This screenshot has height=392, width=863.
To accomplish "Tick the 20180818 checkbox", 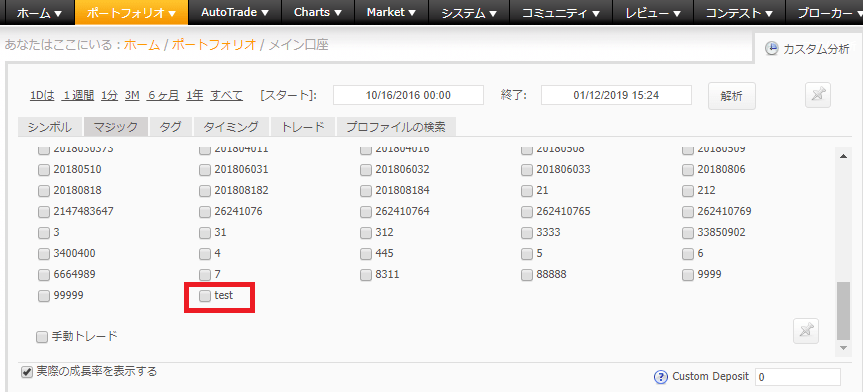I will tap(43, 191).
